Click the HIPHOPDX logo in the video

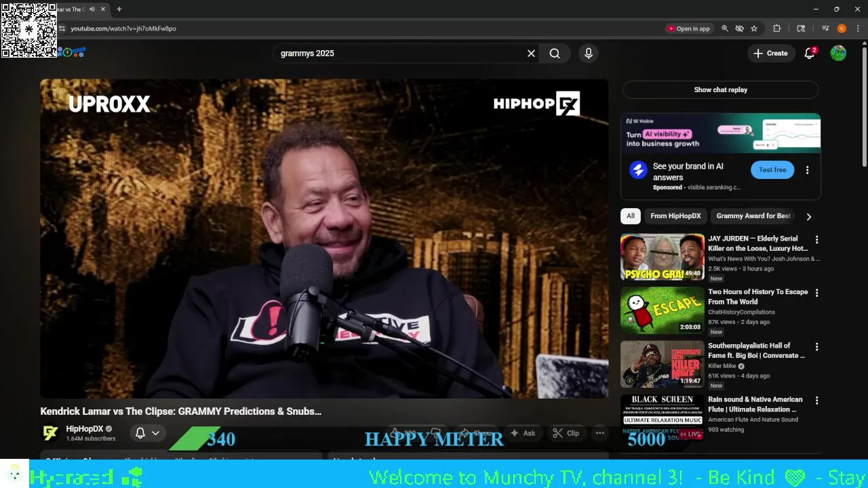click(536, 104)
